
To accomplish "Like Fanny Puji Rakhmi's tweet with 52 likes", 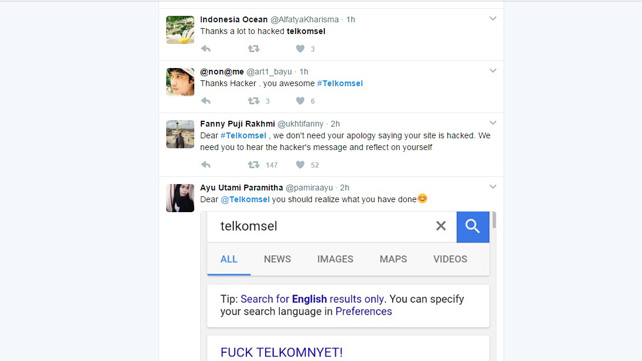I will coord(300,165).
